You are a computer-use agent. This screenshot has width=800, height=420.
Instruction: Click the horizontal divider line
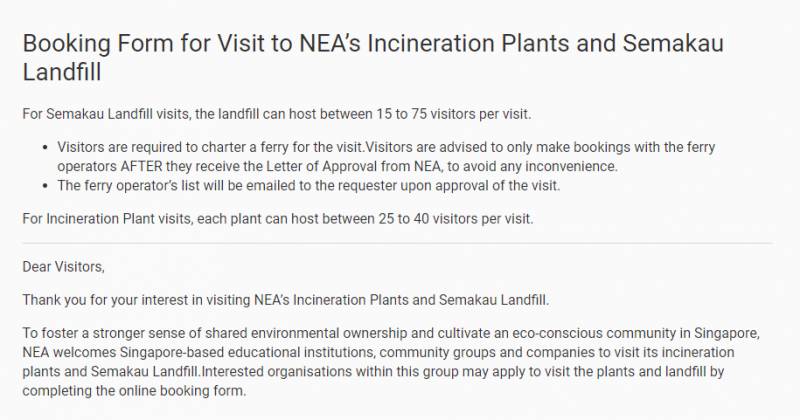[396, 243]
